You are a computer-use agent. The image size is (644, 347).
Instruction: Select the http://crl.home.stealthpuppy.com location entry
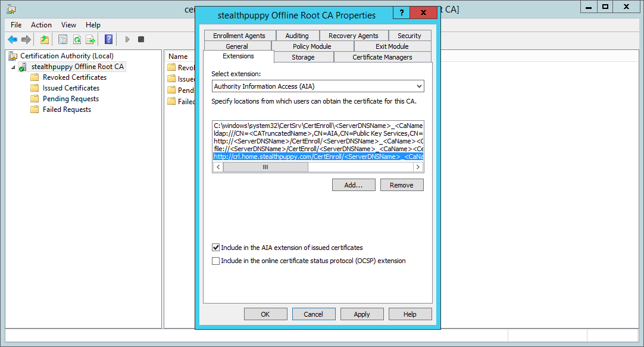[318, 157]
